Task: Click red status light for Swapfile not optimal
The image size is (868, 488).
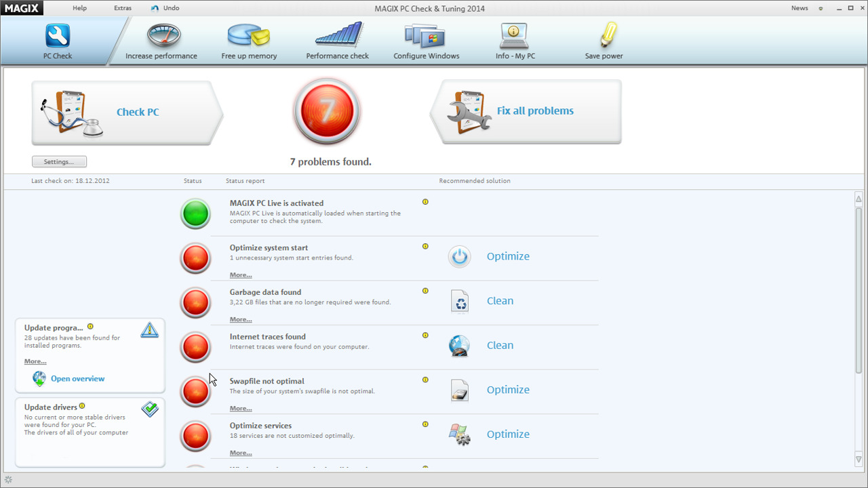Action: coord(195,391)
